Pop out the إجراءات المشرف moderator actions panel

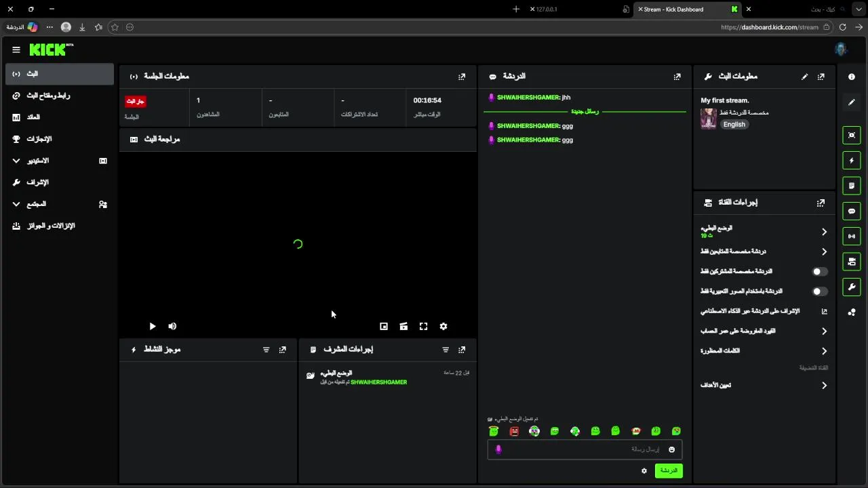tap(462, 350)
